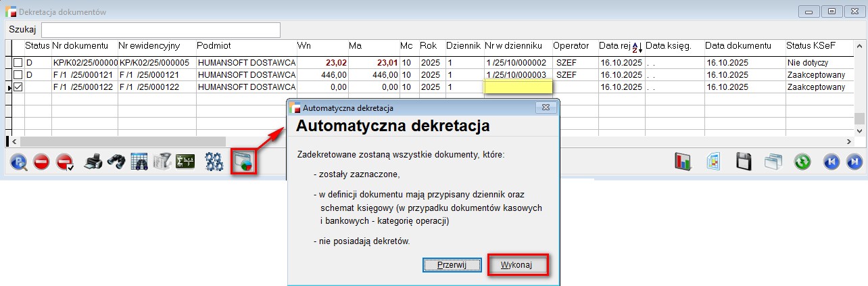The height and width of the screenshot is (286, 868).
Task: Click the printer icon
Action: (x=93, y=162)
